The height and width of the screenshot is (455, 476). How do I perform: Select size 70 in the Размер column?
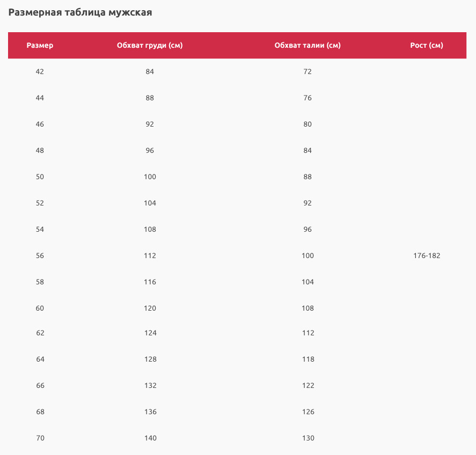(40, 438)
